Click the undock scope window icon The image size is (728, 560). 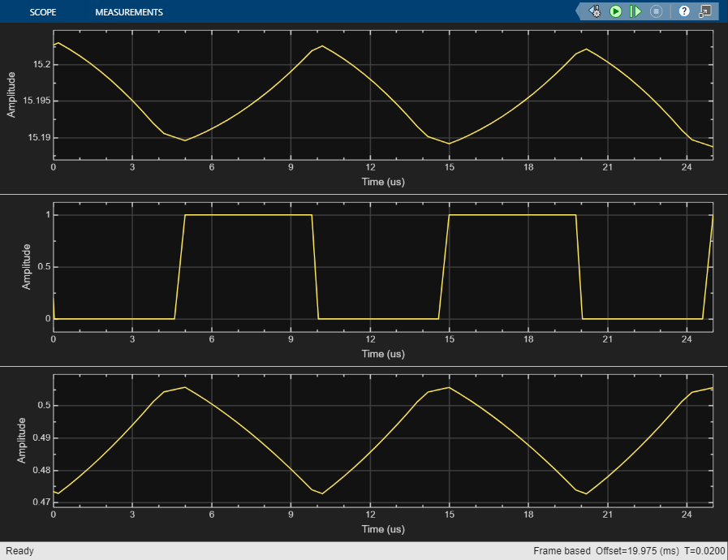(704, 11)
